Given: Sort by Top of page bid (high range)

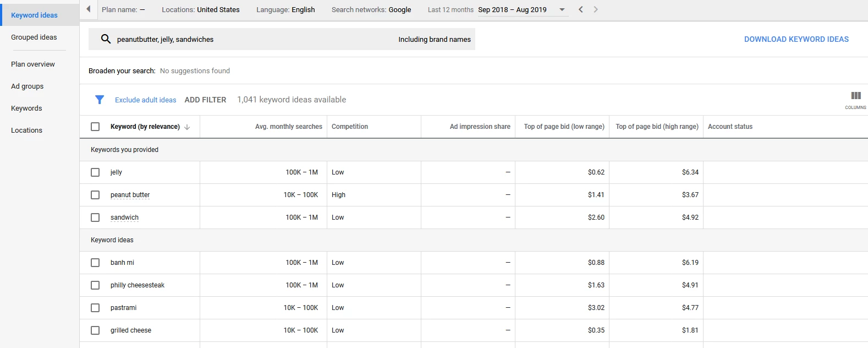Looking at the screenshot, I should pyautogui.click(x=657, y=127).
